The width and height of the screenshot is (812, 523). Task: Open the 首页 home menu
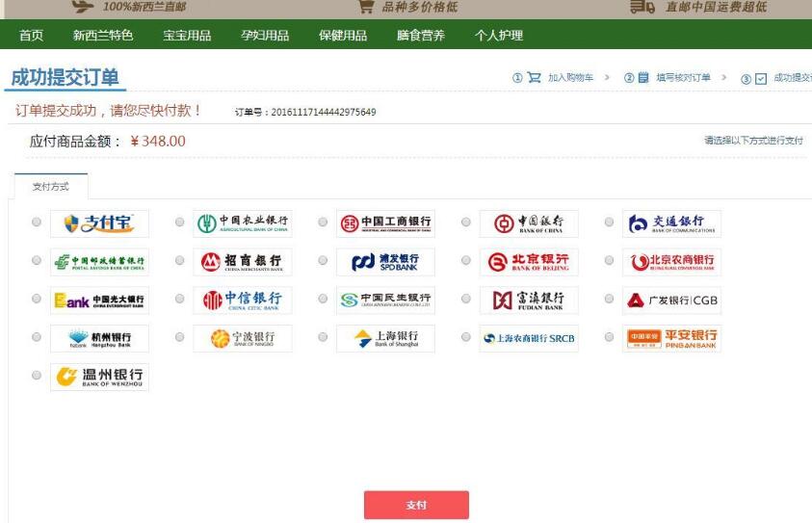[31, 36]
